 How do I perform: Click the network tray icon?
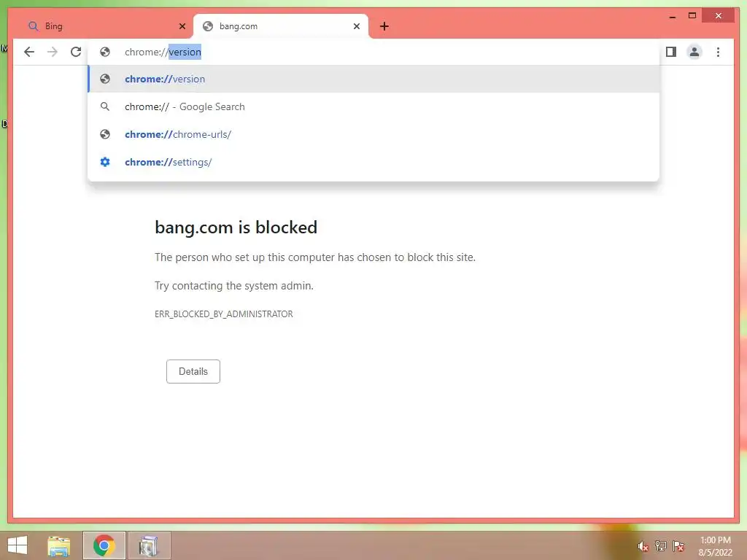pyautogui.click(x=660, y=546)
